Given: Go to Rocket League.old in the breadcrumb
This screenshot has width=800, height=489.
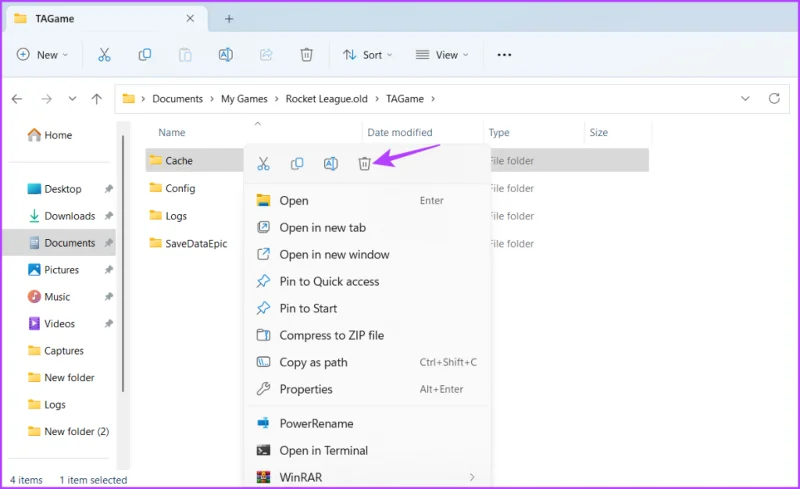Looking at the screenshot, I should click(x=327, y=99).
